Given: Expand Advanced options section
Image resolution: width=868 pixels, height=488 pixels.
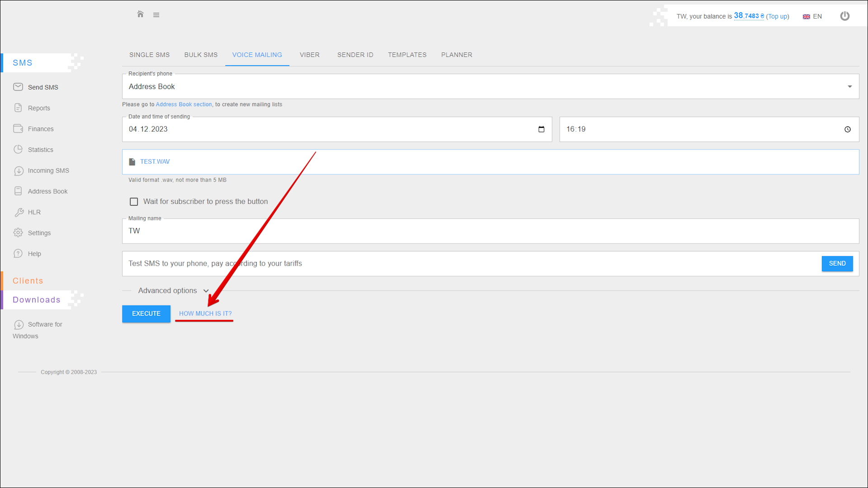Looking at the screenshot, I should 173,291.
